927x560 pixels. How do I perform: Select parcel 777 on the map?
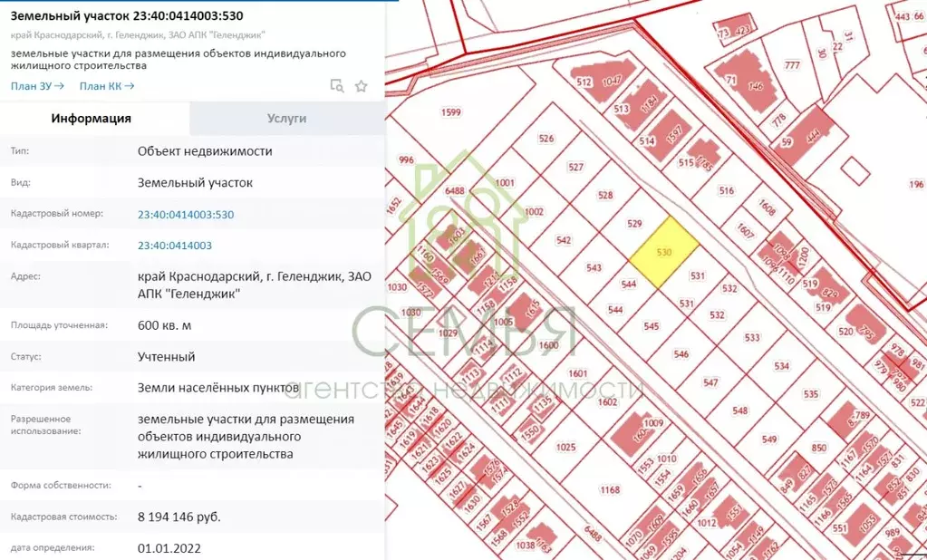point(792,65)
